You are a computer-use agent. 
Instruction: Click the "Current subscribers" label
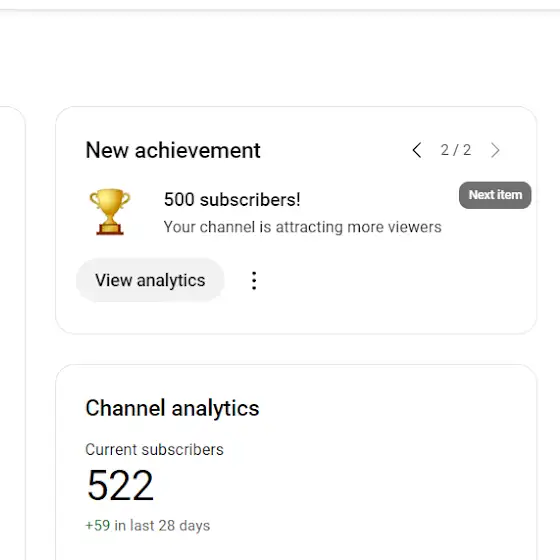click(x=154, y=450)
